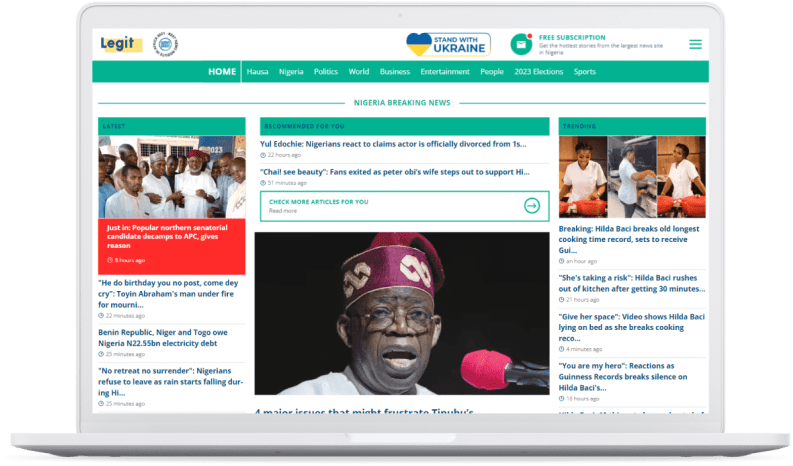Open She's taking a risk Hilda Baci article
The width and height of the screenshot is (793, 466).
tap(632, 283)
